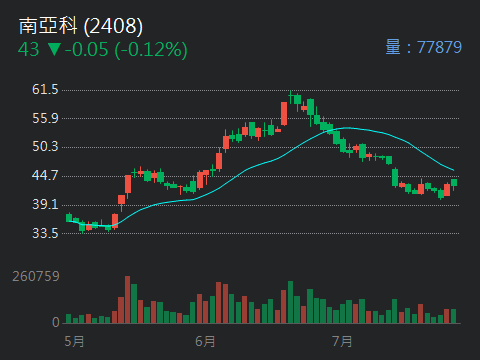Click the 39.1 price axis label
This screenshot has height=360, width=480.
tap(45, 204)
